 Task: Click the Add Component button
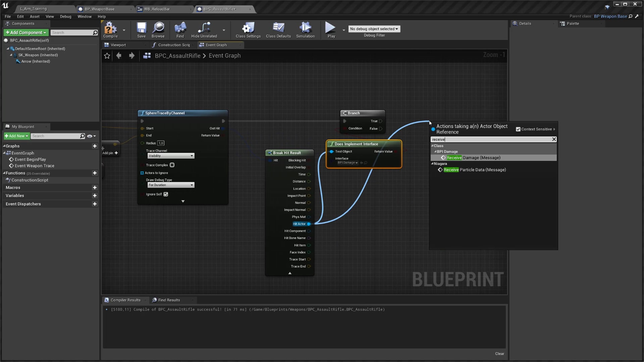(x=26, y=33)
